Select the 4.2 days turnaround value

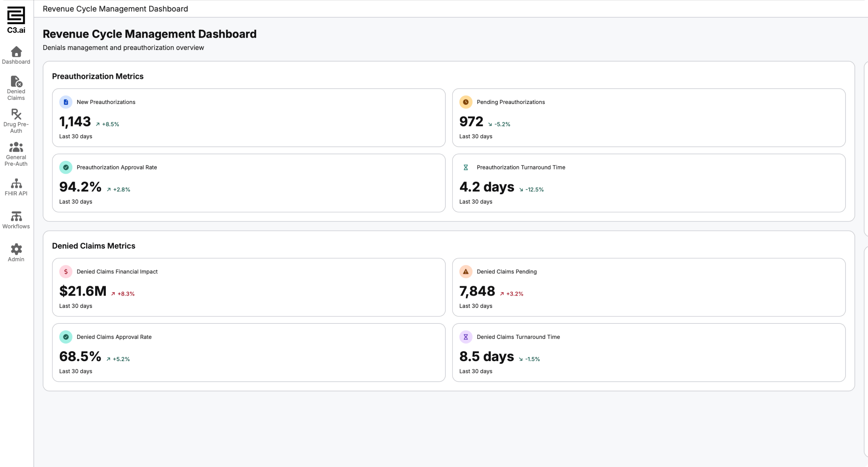coord(487,187)
